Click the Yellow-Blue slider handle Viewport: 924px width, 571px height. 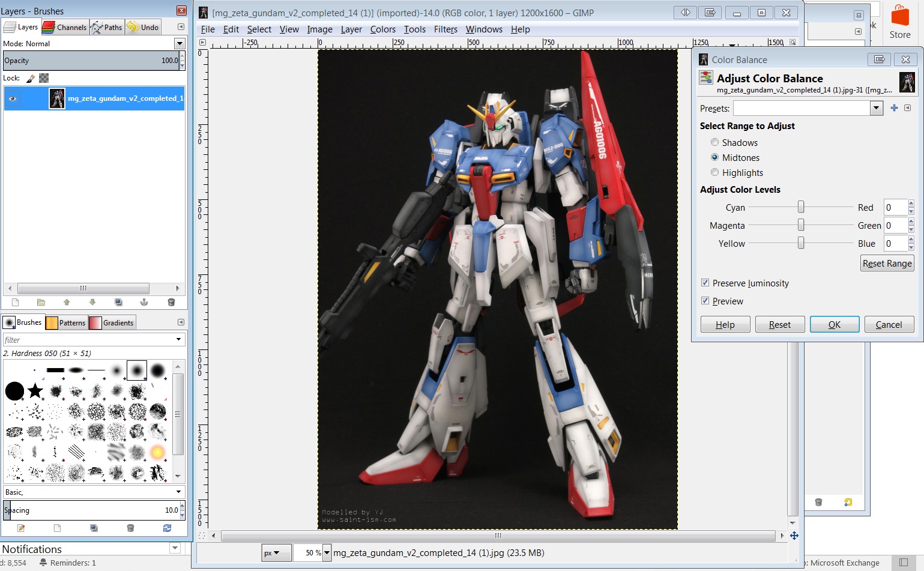pos(801,243)
